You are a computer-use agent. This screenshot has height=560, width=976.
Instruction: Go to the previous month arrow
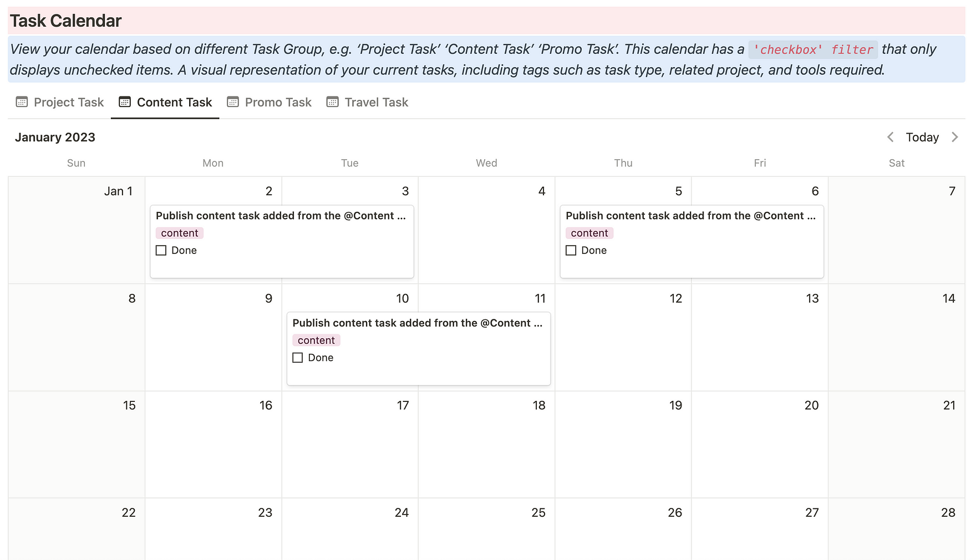tap(890, 138)
